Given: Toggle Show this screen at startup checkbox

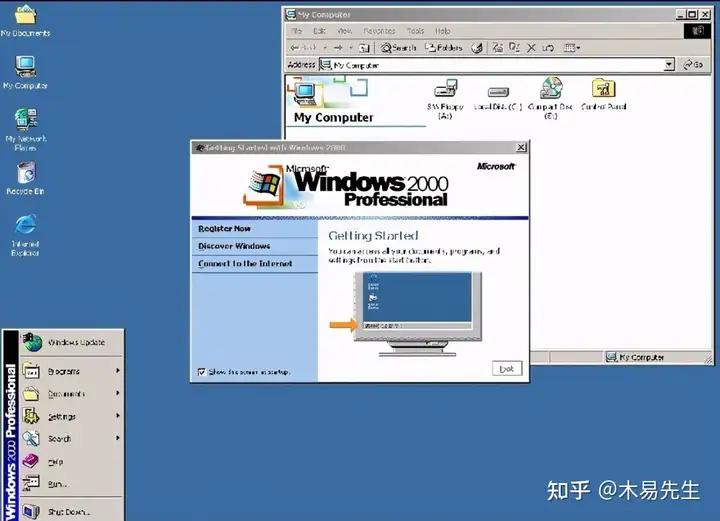Looking at the screenshot, I should point(202,372).
